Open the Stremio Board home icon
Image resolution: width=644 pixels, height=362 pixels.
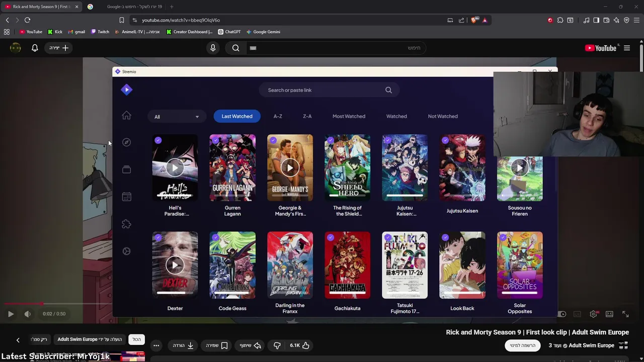[x=126, y=116]
